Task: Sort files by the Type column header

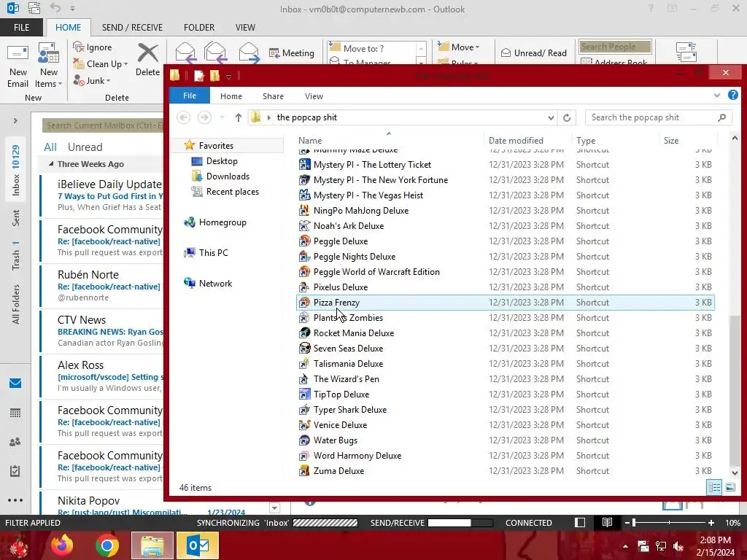Action: point(616,141)
